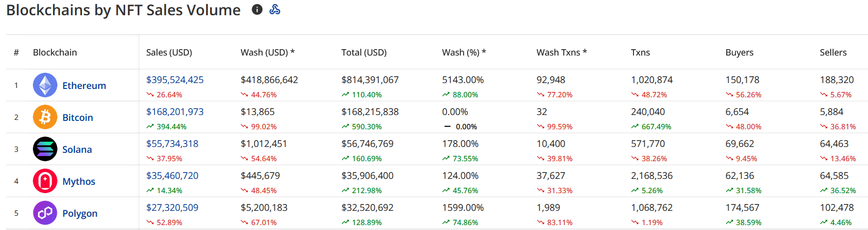Sort by Total (USD) column header

pyautogui.click(x=364, y=52)
